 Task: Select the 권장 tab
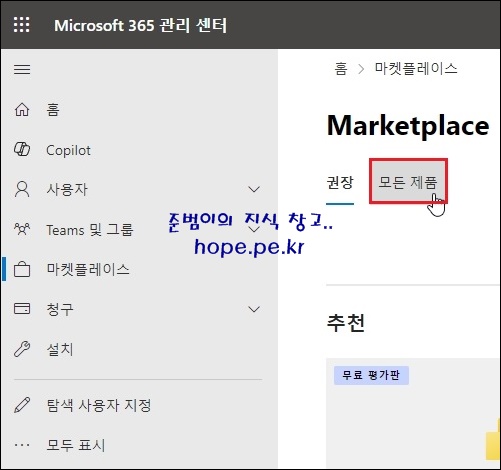(340, 182)
